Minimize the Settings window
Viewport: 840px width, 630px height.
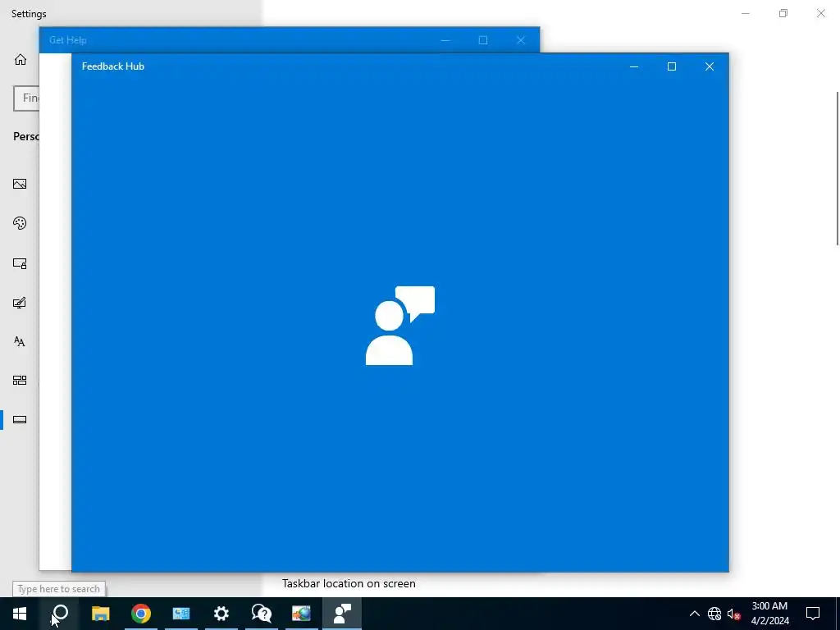point(746,13)
